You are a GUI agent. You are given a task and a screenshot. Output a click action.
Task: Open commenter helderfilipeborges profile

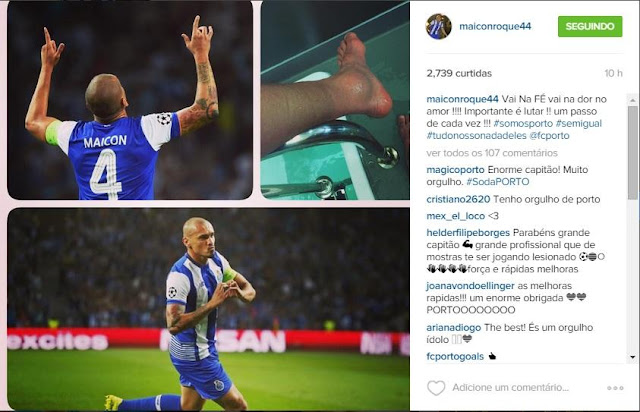click(x=468, y=233)
